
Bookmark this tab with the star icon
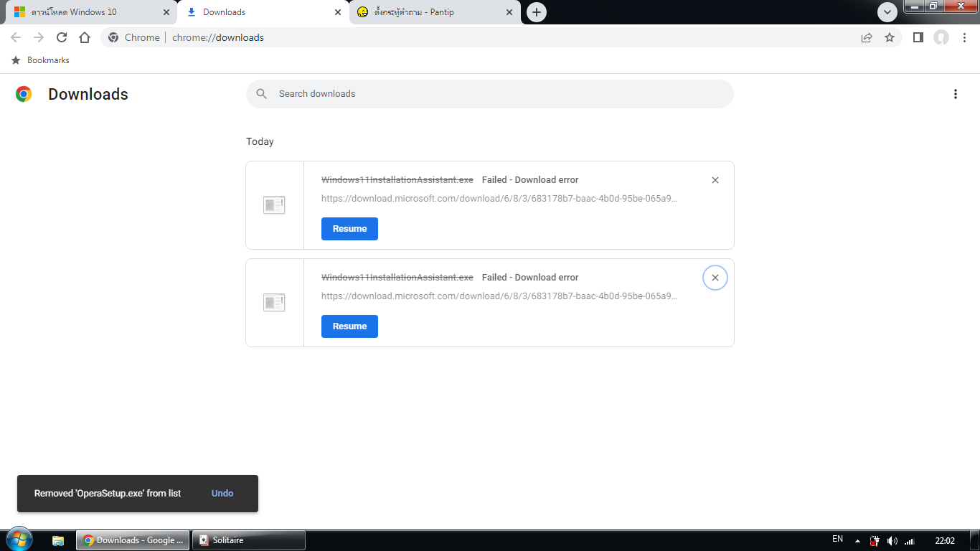point(890,37)
